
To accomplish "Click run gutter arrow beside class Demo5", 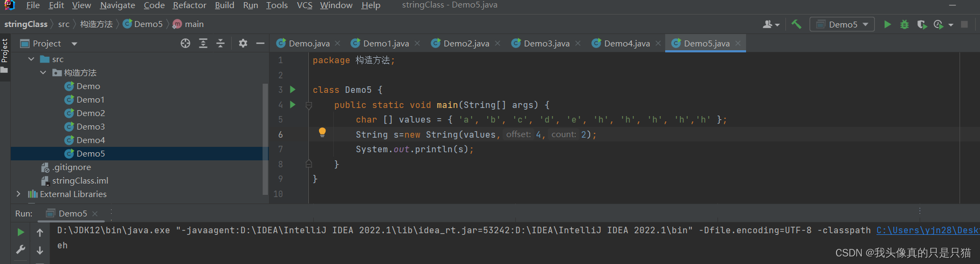I will click(x=293, y=90).
